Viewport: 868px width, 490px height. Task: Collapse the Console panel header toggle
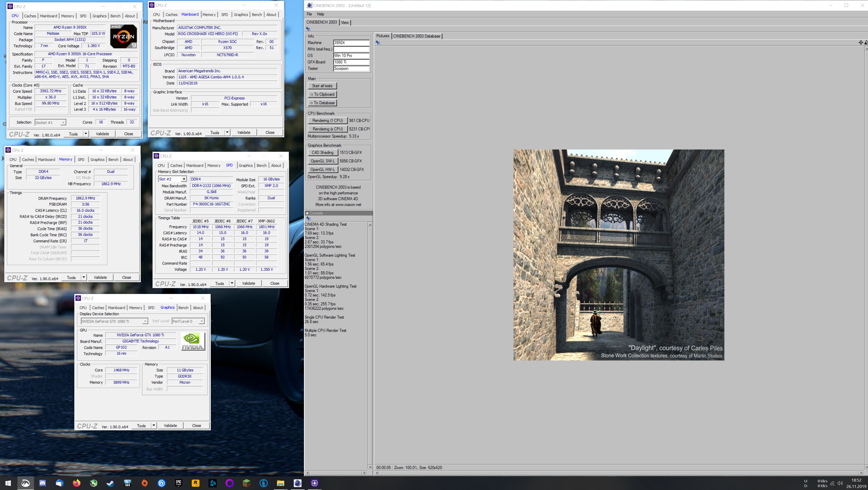coord(307,213)
